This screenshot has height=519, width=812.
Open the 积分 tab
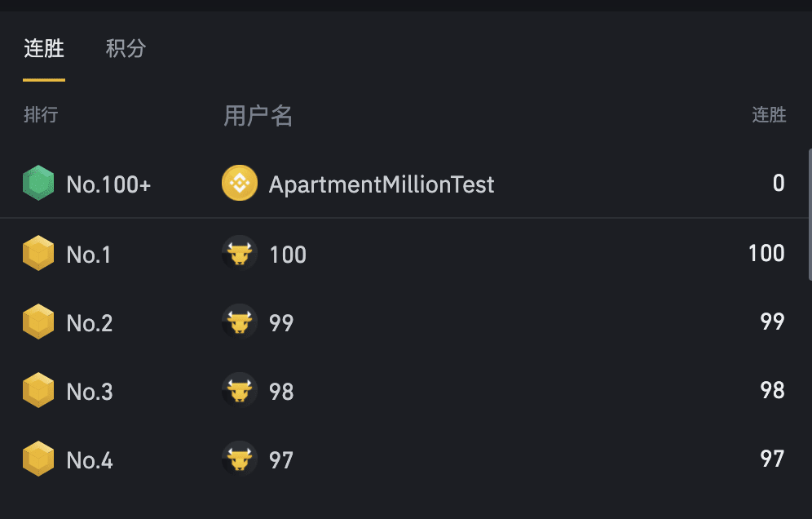coord(126,49)
